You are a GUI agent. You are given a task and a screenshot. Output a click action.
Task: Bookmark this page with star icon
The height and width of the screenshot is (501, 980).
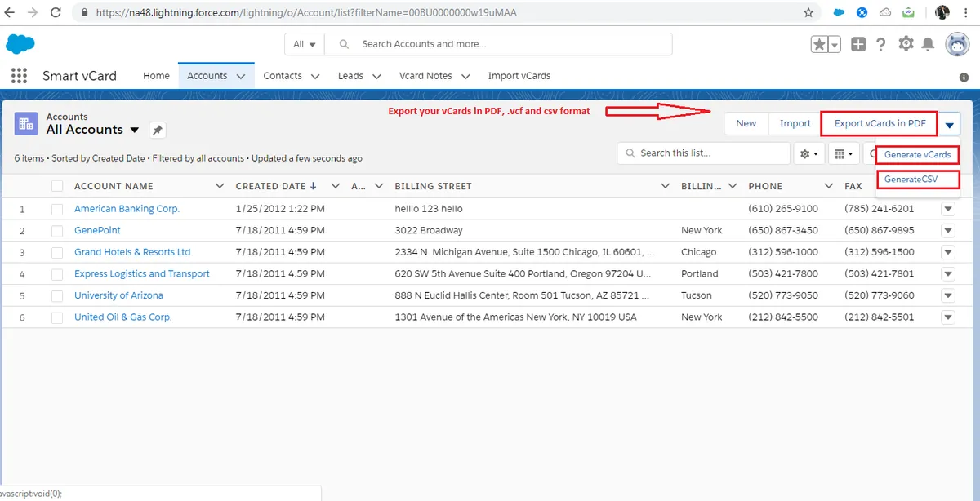point(808,13)
